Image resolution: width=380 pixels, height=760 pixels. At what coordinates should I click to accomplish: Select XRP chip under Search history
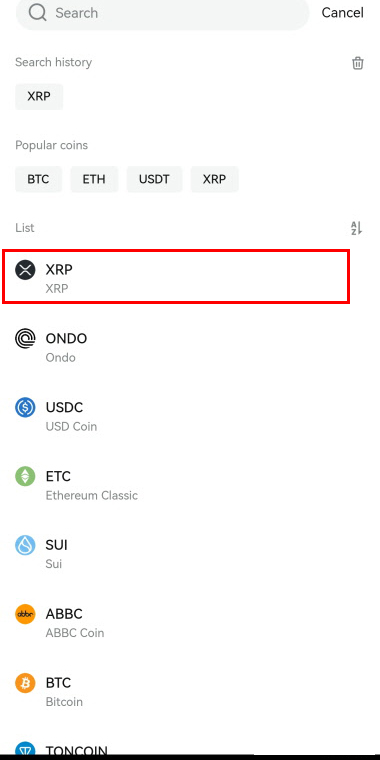point(39,96)
